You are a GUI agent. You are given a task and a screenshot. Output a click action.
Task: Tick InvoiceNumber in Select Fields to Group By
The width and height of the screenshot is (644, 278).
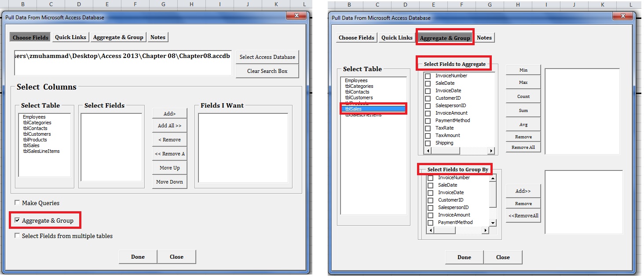430,178
